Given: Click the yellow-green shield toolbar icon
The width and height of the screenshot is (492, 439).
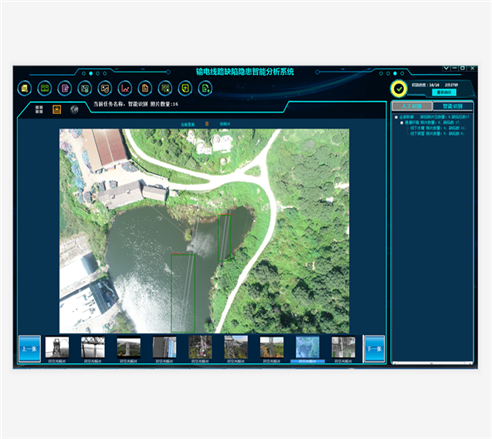Looking at the screenshot, I should pyautogui.click(x=185, y=88).
